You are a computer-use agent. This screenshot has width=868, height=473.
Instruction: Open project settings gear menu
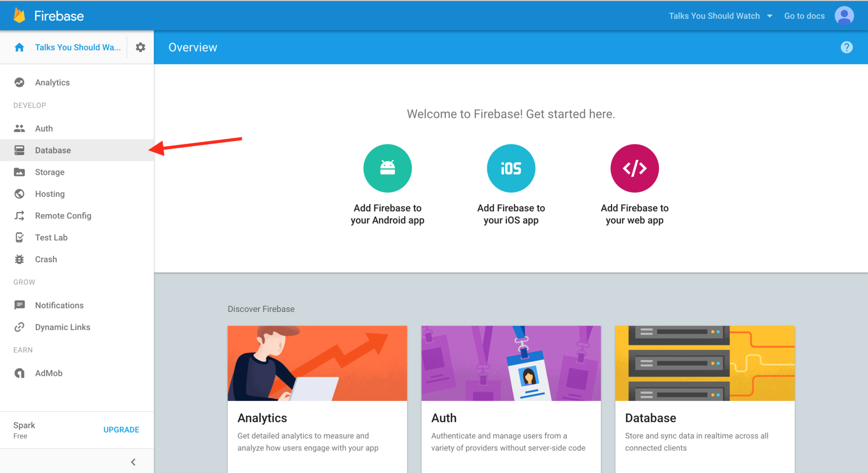click(140, 47)
